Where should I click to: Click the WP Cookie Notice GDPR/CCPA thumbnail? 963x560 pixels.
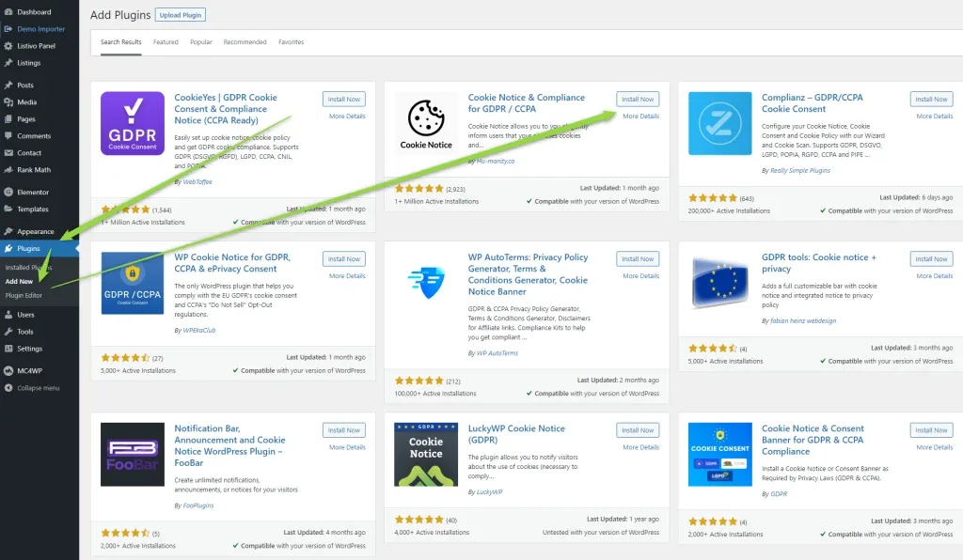coord(132,284)
